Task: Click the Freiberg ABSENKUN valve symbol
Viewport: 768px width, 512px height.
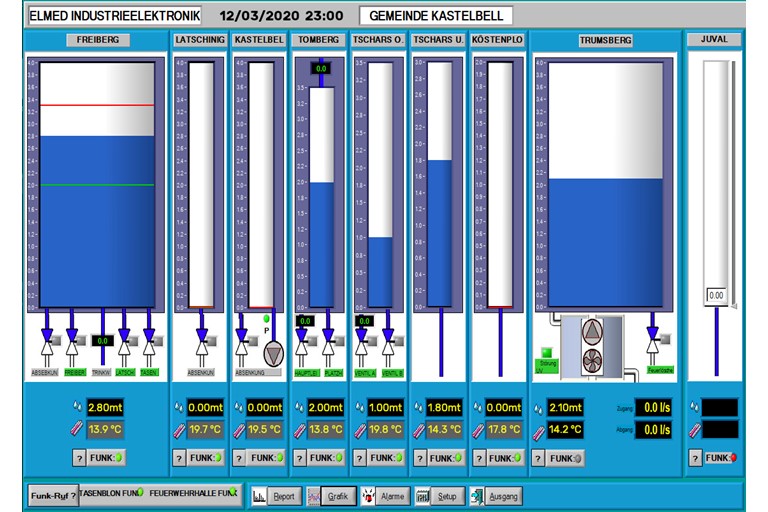Action: [46, 348]
